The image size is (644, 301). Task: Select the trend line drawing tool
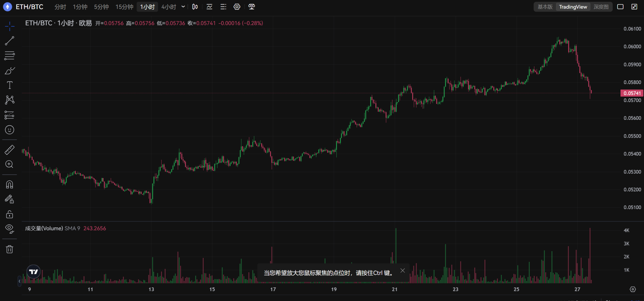(9, 41)
